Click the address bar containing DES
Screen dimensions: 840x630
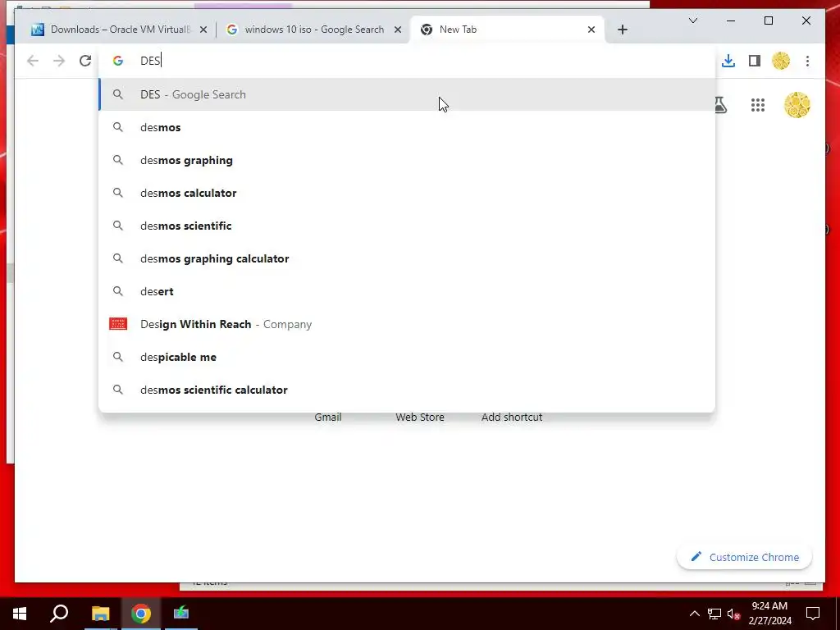click(407, 61)
